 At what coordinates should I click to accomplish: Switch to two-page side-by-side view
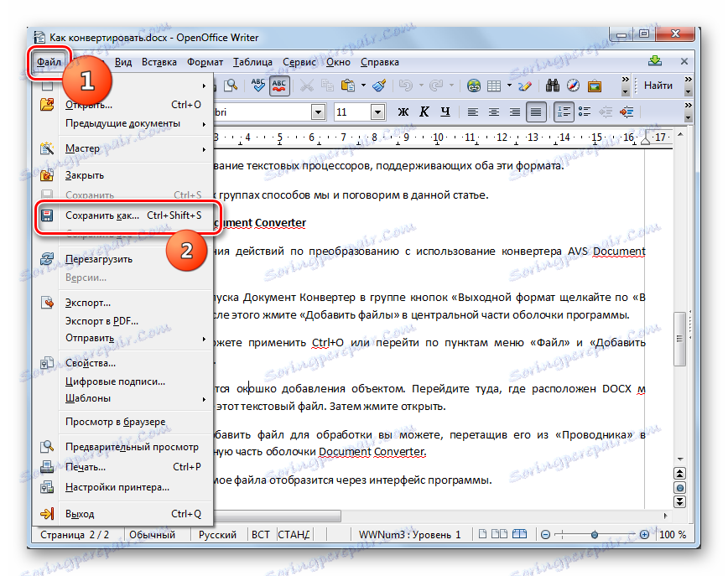point(499,534)
